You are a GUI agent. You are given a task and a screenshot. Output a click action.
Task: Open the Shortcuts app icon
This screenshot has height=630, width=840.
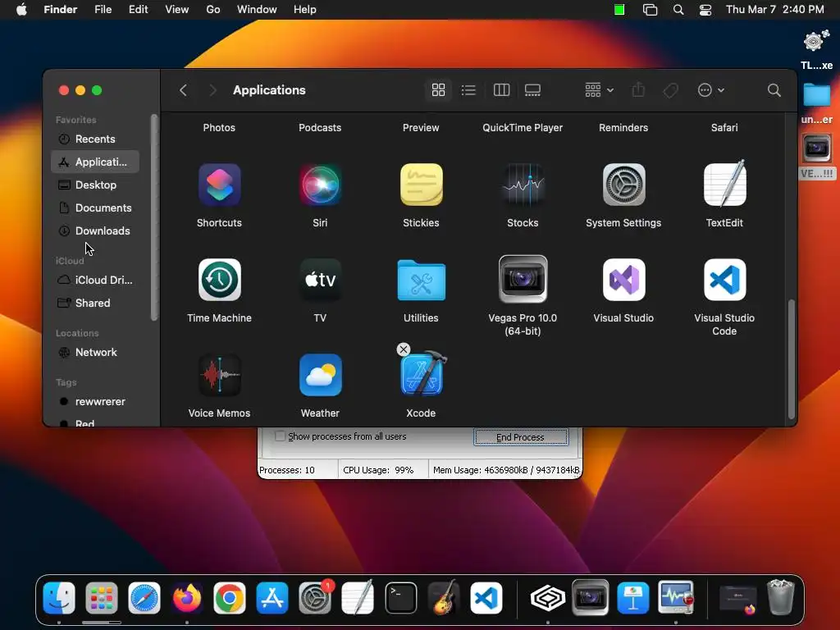219,185
